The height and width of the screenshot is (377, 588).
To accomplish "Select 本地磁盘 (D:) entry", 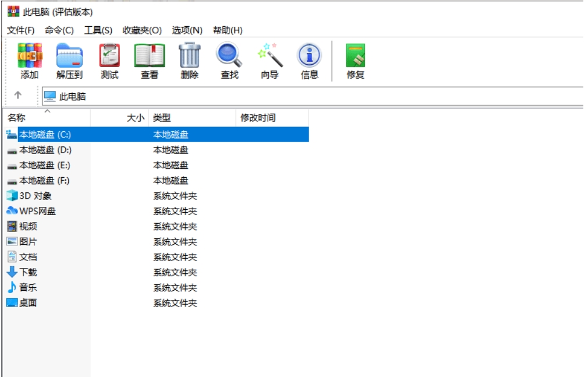I will pyautogui.click(x=45, y=150).
